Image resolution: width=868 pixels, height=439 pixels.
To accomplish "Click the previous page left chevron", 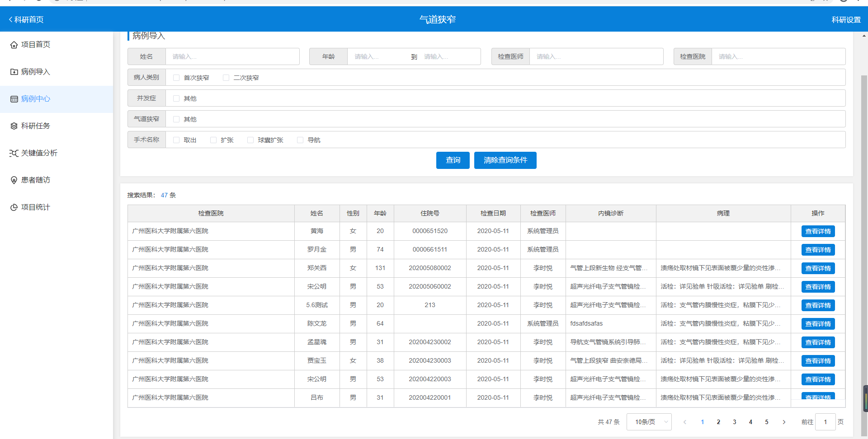I will pos(685,422).
